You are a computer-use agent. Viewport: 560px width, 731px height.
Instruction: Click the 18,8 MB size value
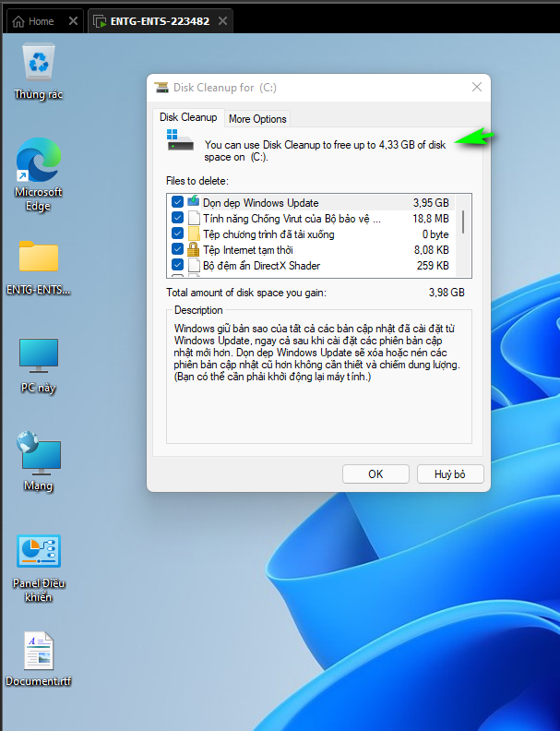431,219
